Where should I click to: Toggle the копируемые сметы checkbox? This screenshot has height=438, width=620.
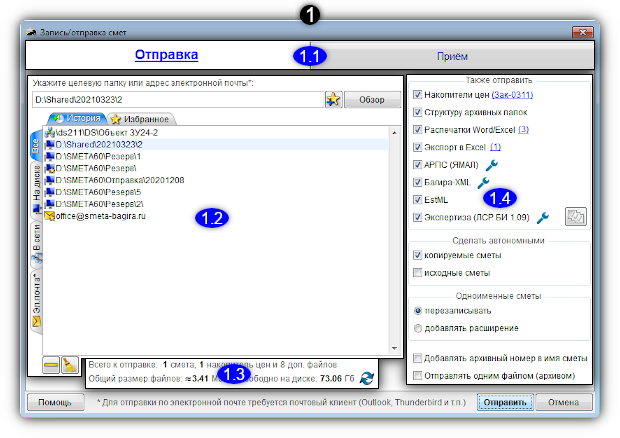(x=417, y=255)
